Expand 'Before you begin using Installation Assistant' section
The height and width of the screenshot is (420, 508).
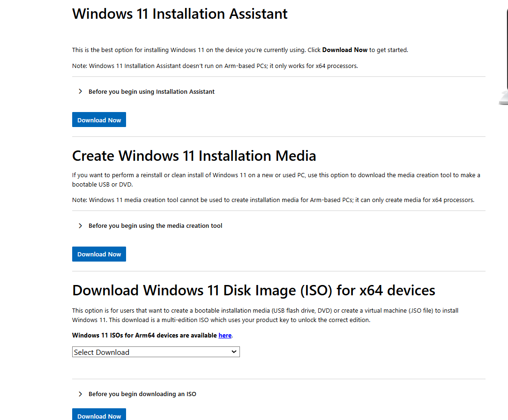click(146, 92)
